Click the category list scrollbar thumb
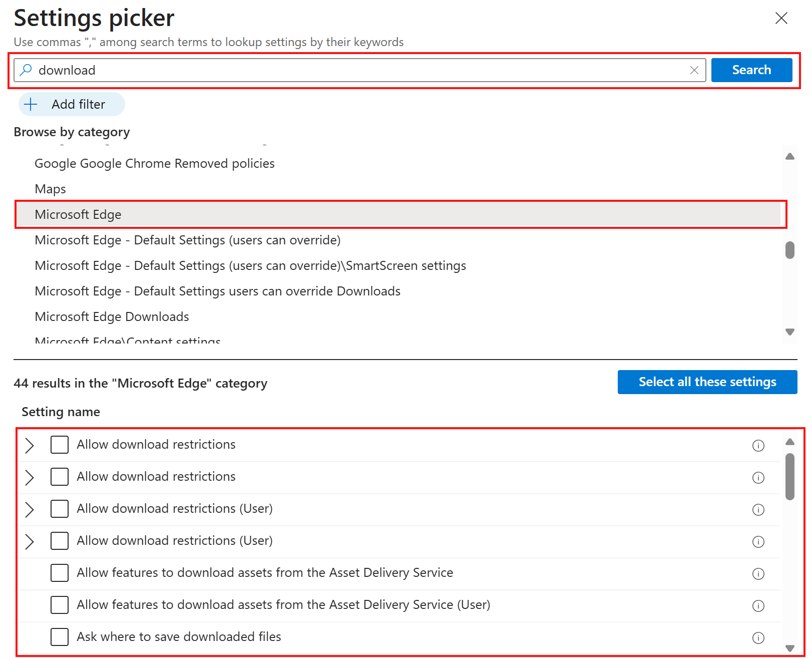 pyautogui.click(x=790, y=250)
